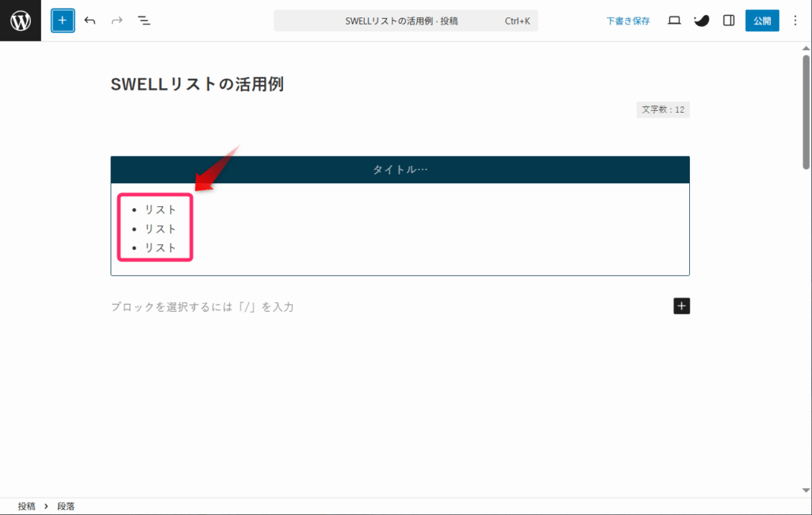
Task: Click 段落 in the breadcrumb bar
Action: coord(66,506)
